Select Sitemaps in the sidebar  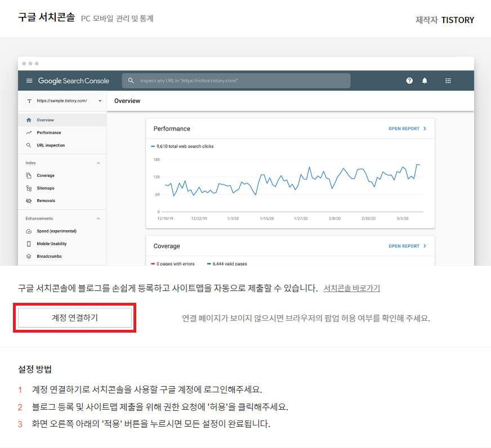[x=62, y=188]
